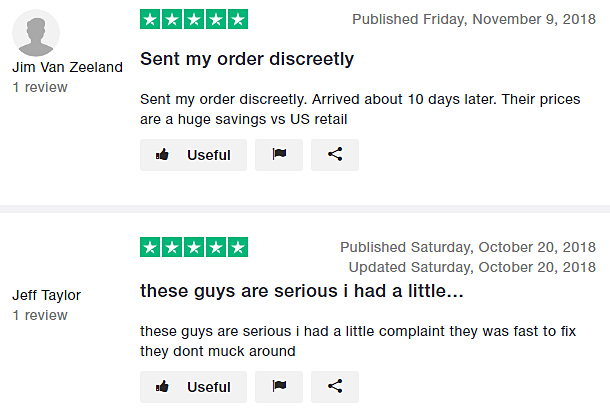The width and height of the screenshot is (610, 413).
Task: Click '1 review' under Jeff Taylor
Action: tap(40, 315)
